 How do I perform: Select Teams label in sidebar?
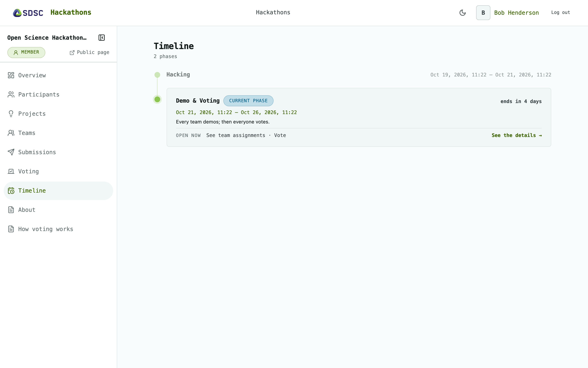[x=27, y=133]
